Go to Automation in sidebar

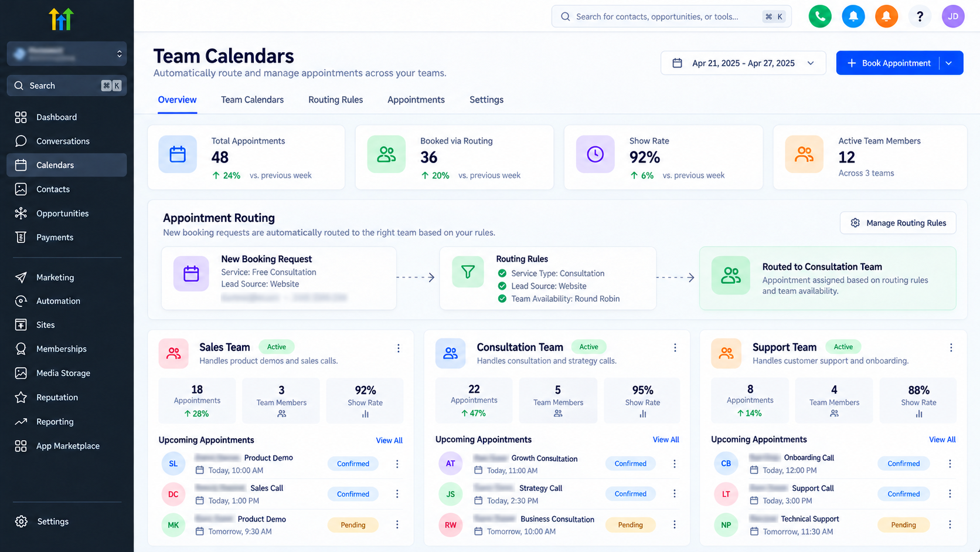click(x=66, y=301)
